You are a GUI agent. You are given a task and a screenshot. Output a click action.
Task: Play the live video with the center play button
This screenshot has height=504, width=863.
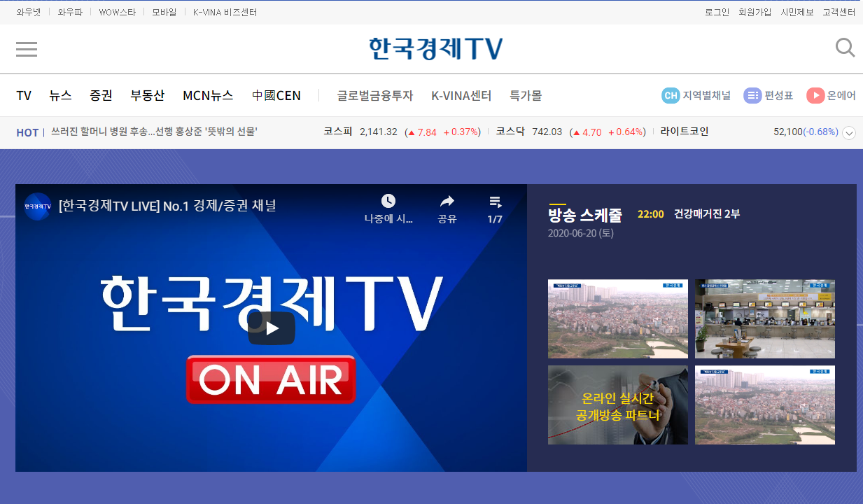coord(272,328)
